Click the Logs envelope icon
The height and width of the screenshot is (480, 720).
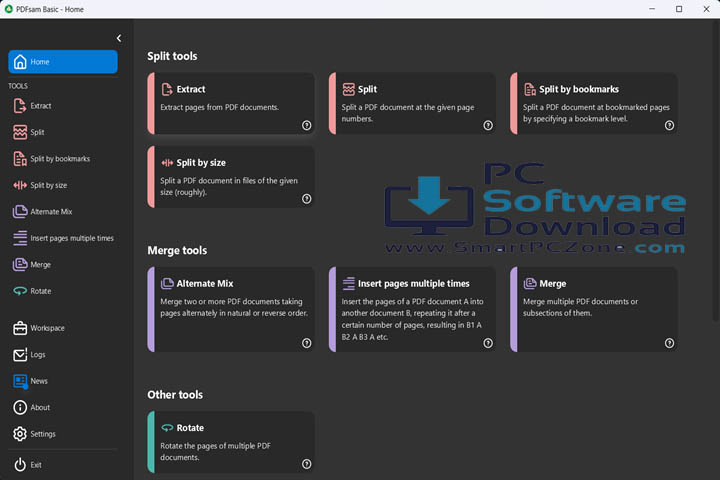click(x=20, y=355)
